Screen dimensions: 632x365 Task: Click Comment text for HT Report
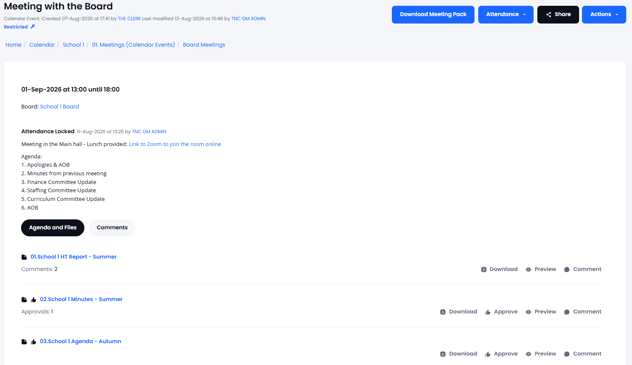587,269
